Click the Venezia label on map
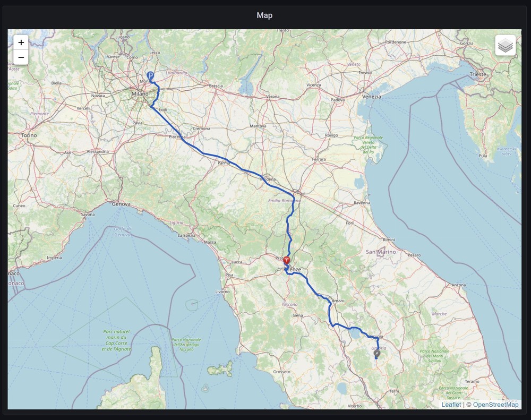Screen dimensions: 531x420 371,97
